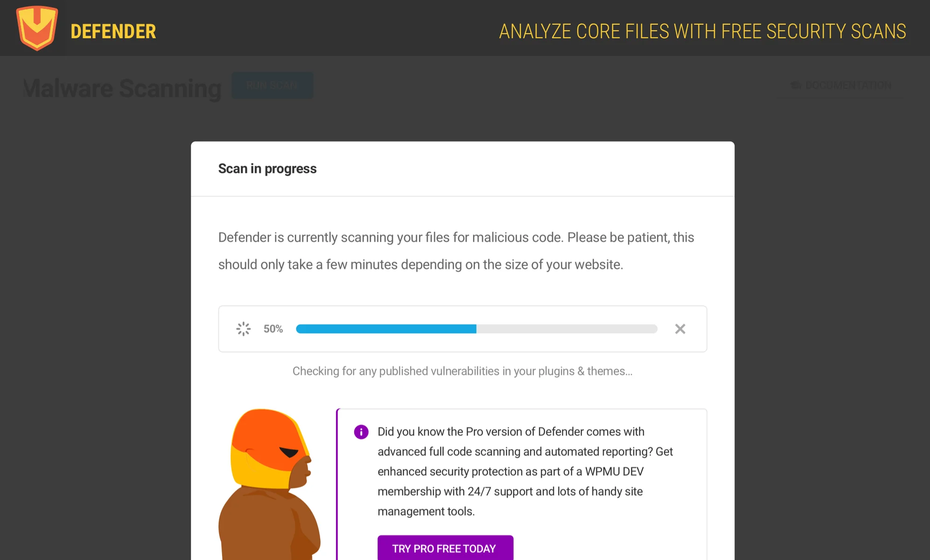Click the "Scan in progress" dialog heading
This screenshot has height=560, width=930.
coord(267,169)
